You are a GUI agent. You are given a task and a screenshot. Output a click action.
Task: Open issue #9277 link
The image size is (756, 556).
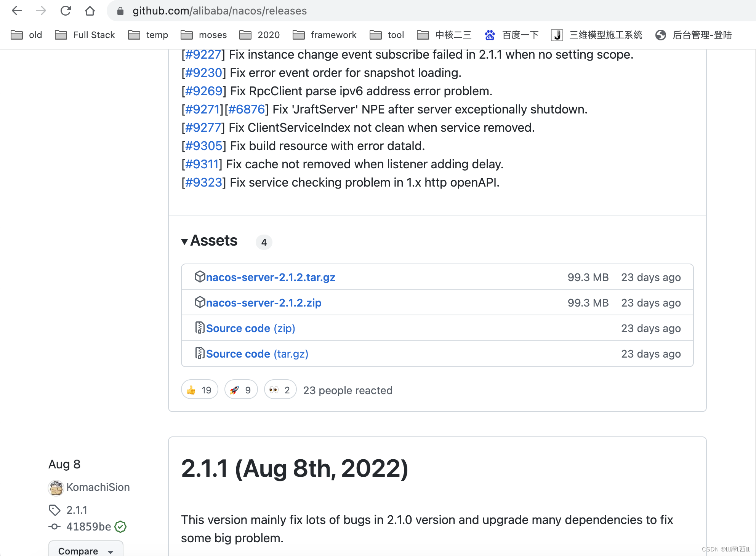(203, 128)
